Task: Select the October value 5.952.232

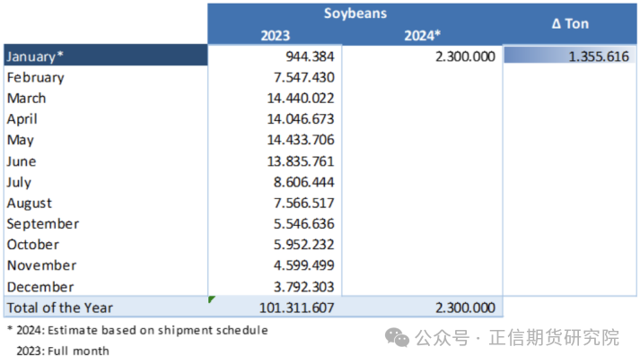Action: click(303, 245)
